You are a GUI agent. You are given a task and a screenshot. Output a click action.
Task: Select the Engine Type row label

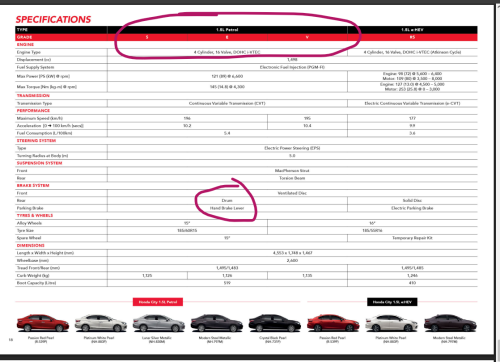[29, 52]
